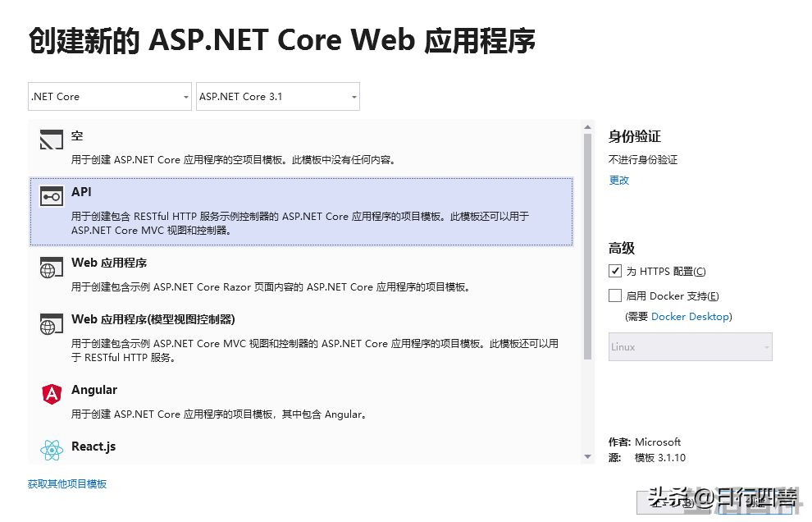Open the .NET Core framework dropdown
812x522 pixels.
pos(110,96)
